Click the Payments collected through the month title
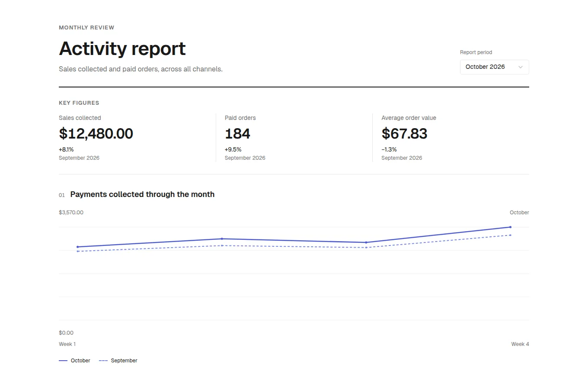 click(142, 194)
